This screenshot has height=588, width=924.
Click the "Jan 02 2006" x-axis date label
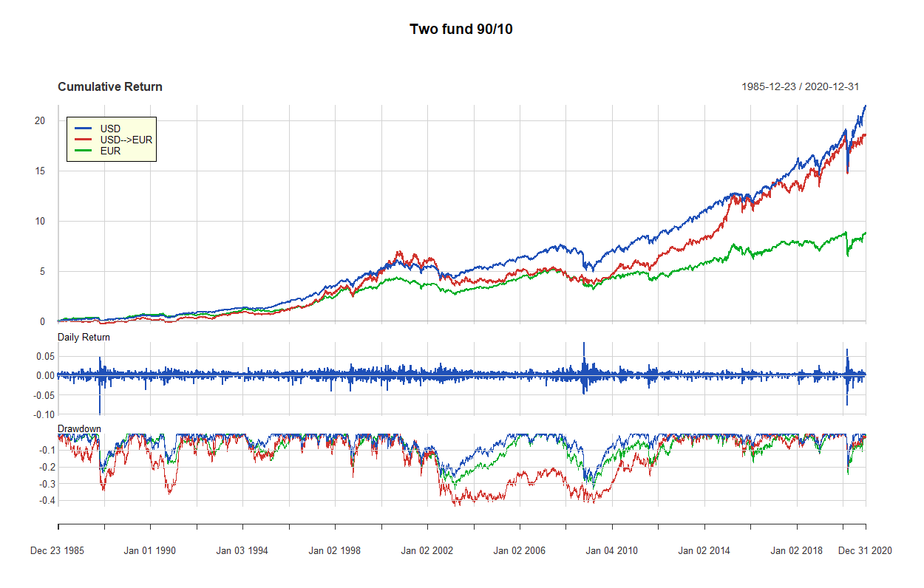520,550
